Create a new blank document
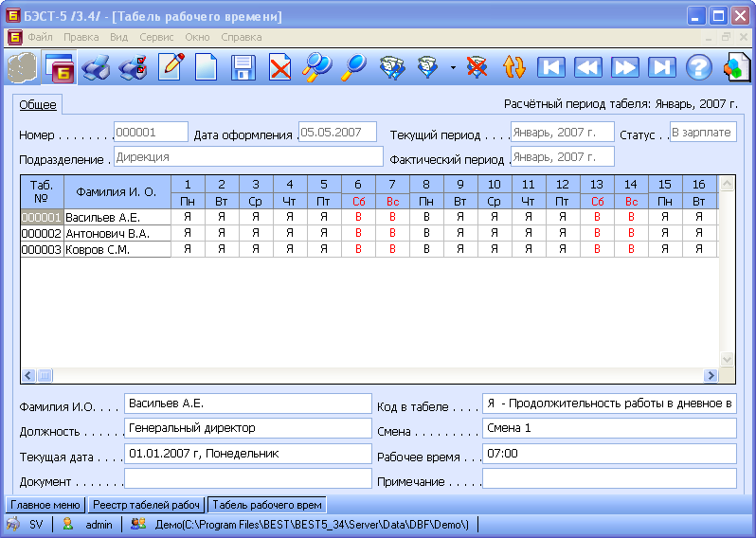Screen dimensions: 756x538 (206, 67)
